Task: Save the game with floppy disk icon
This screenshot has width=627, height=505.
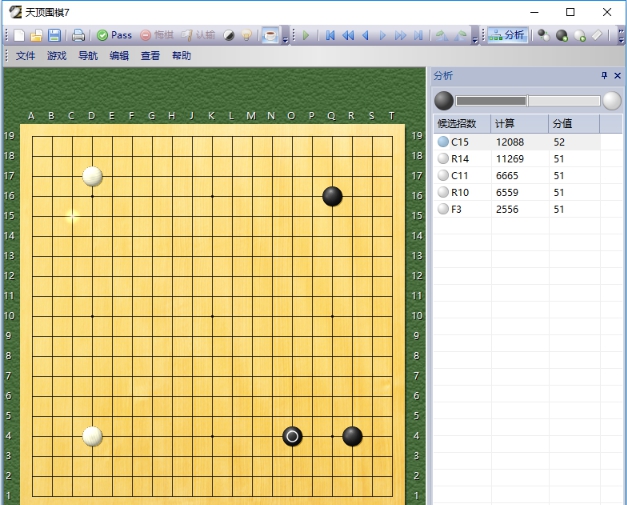Action: click(x=54, y=36)
